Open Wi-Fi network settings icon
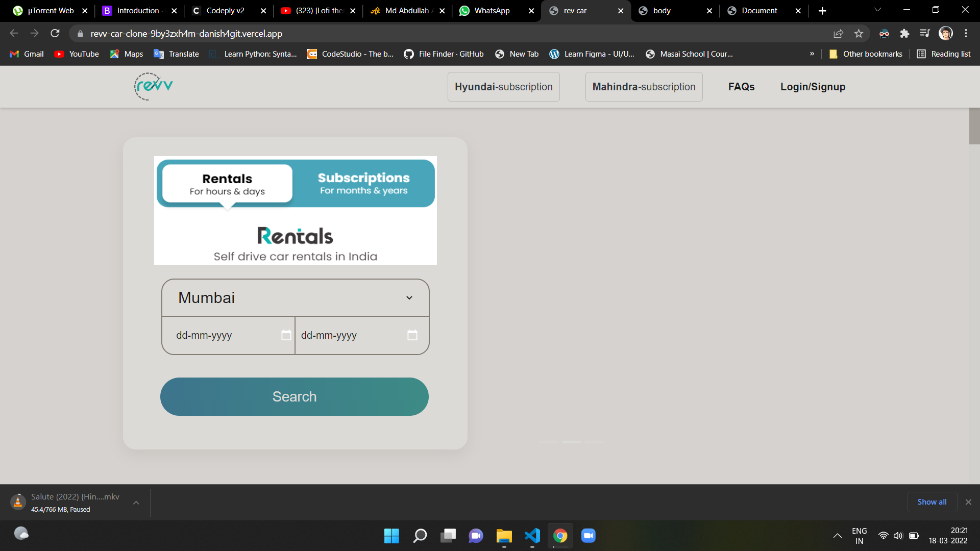Viewport: 980px width, 551px height. point(883,536)
